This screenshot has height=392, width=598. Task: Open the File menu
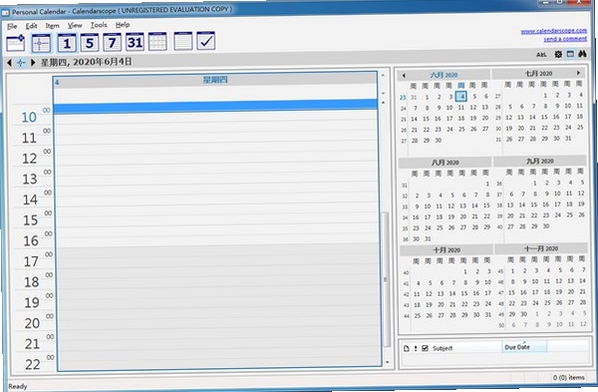pyautogui.click(x=12, y=26)
